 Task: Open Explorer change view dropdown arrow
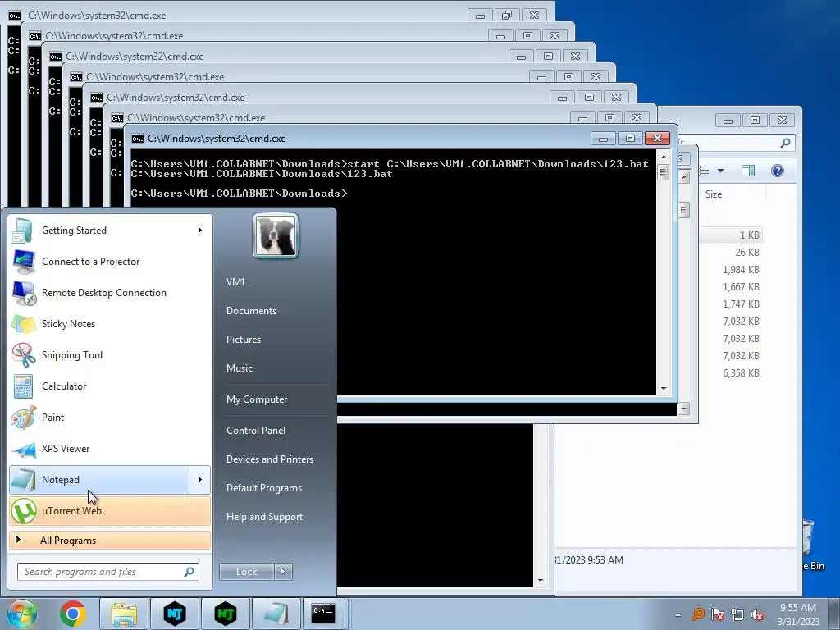tap(720, 171)
